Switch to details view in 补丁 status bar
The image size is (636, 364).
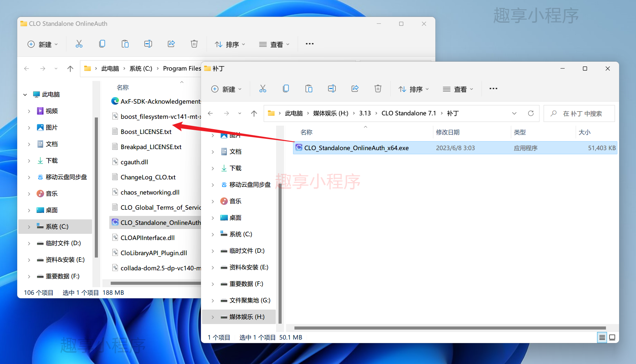click(x=602, y=337)
